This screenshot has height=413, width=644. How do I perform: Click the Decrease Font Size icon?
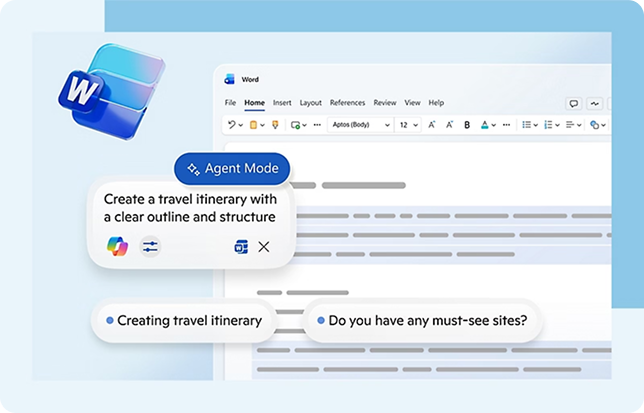coord(449,124)
